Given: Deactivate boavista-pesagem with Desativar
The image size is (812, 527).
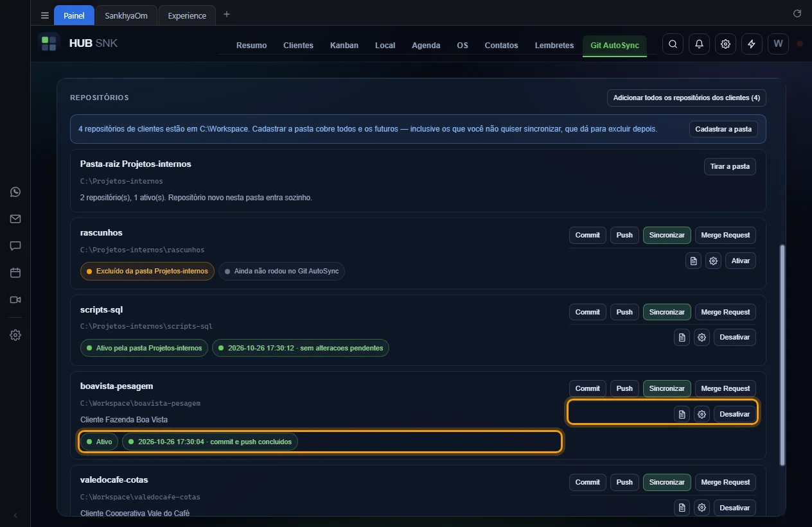Looking at the screenshot, I should [x=735, y=414].
